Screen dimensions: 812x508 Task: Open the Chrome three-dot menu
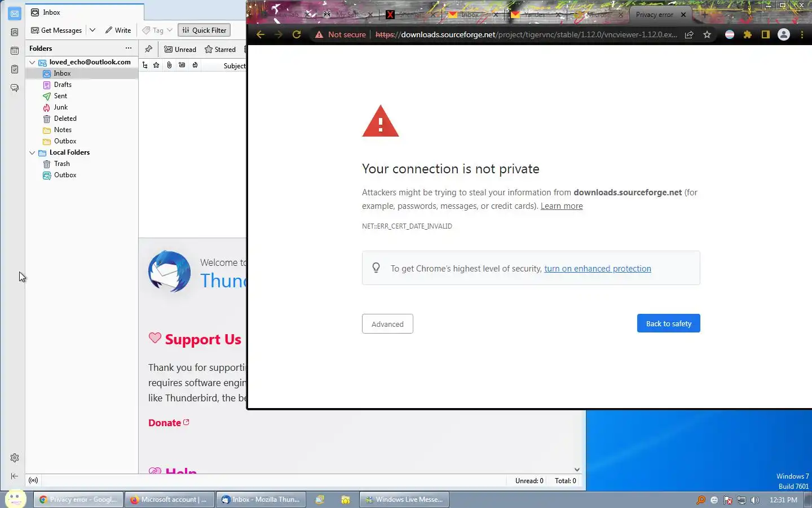tap(802, 34)
